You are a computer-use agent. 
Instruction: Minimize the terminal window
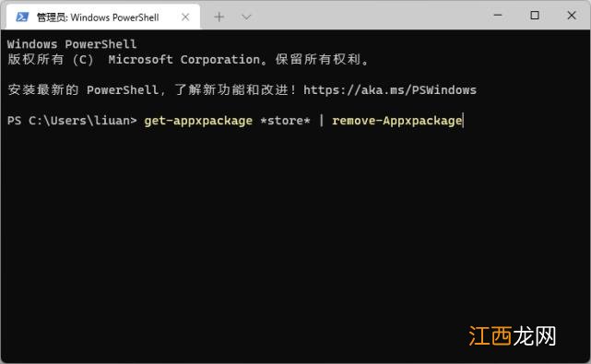498,16
